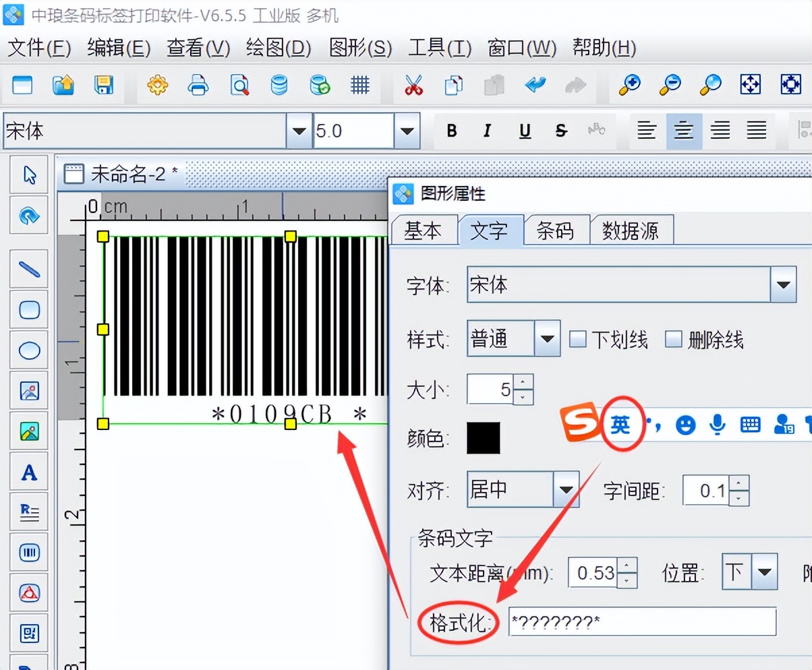
Task: Select the text tool A
Action: [29, 472]
